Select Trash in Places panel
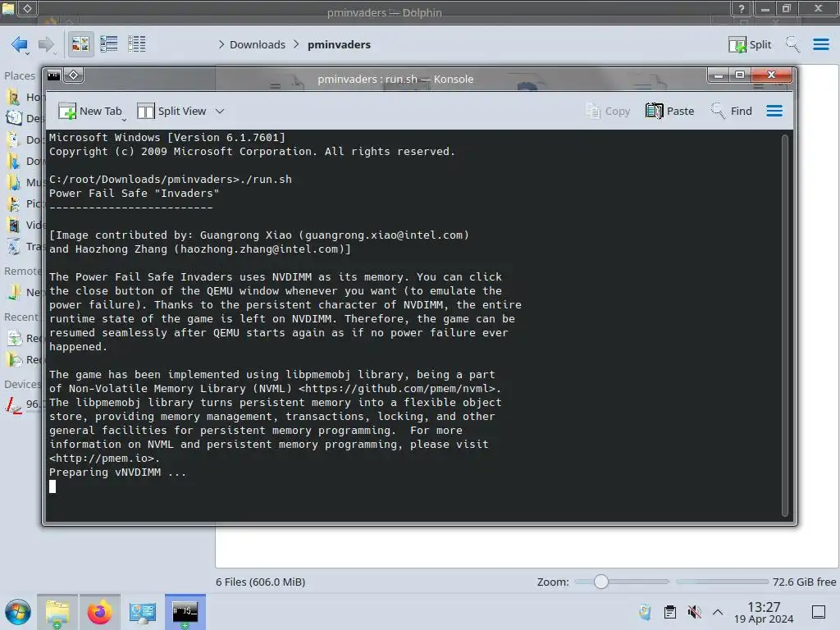This screenshot has width=840, height=630. click(x=24, y=246)
